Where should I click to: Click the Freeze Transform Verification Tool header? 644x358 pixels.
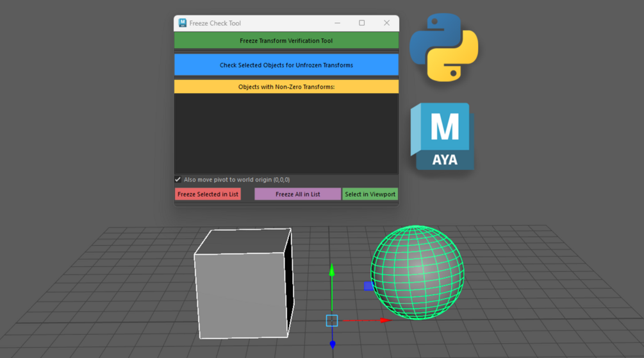coord(286,40)
